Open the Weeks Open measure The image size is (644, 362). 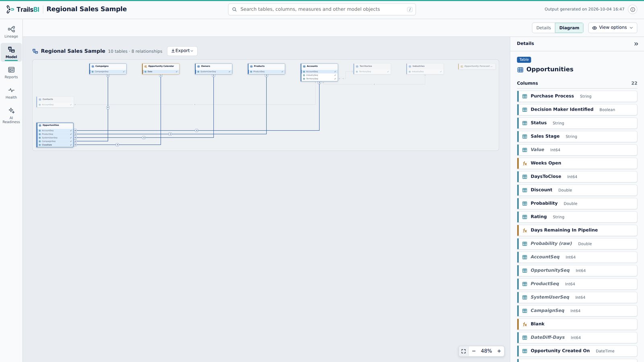(577, 163)
